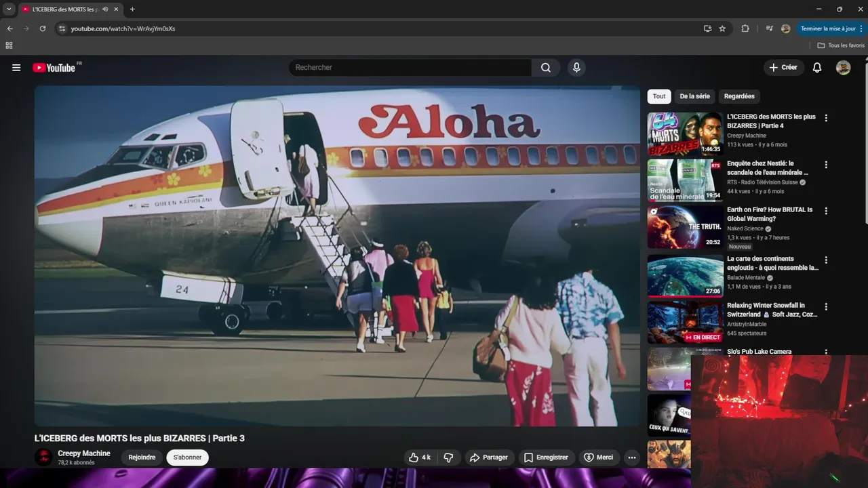Click Creepy Machine channel name
Image resolution: width=868 pixels, height=488 pixels.
(x=84, y=453)
